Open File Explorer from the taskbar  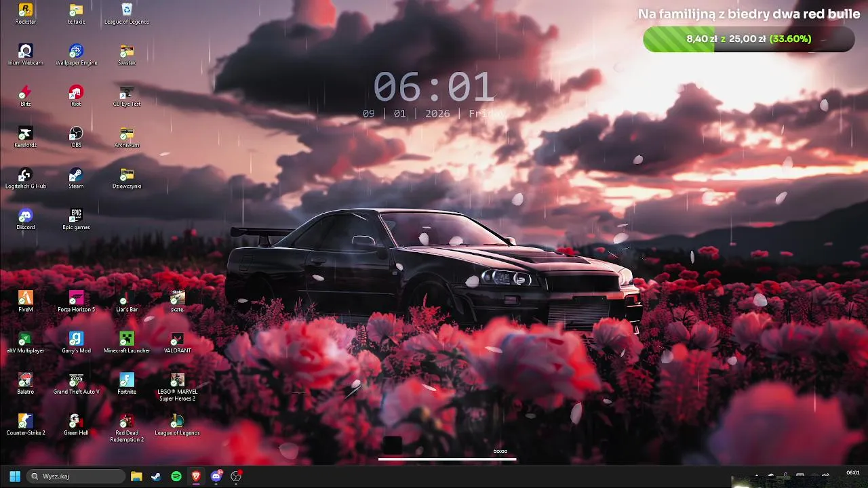[x=136, y=476]
